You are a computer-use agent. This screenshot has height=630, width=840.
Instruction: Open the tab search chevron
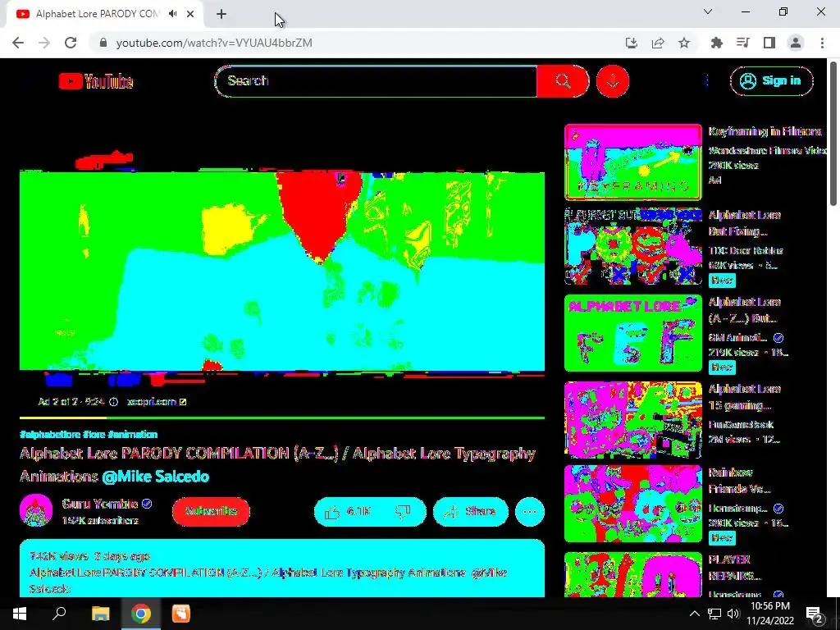708,11
